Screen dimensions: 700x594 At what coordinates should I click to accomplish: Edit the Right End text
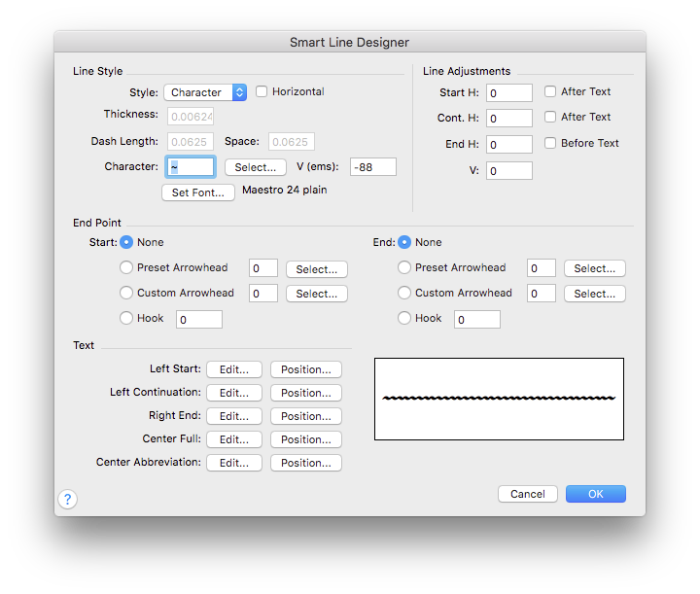click(234, 416)
